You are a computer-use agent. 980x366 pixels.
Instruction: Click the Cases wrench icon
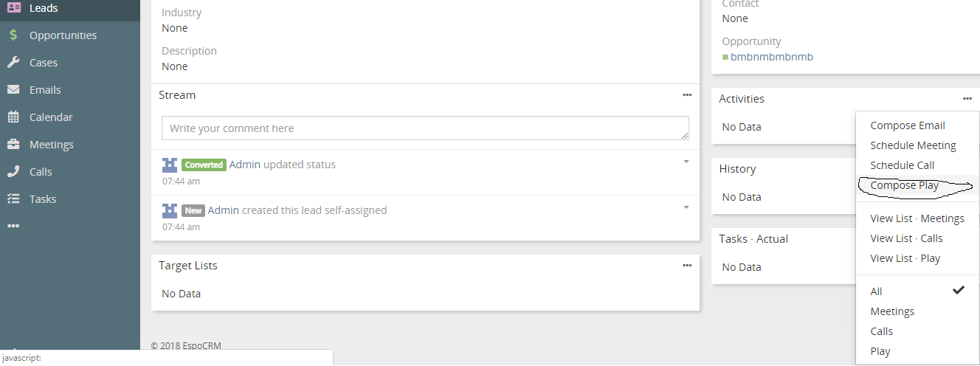13,63
